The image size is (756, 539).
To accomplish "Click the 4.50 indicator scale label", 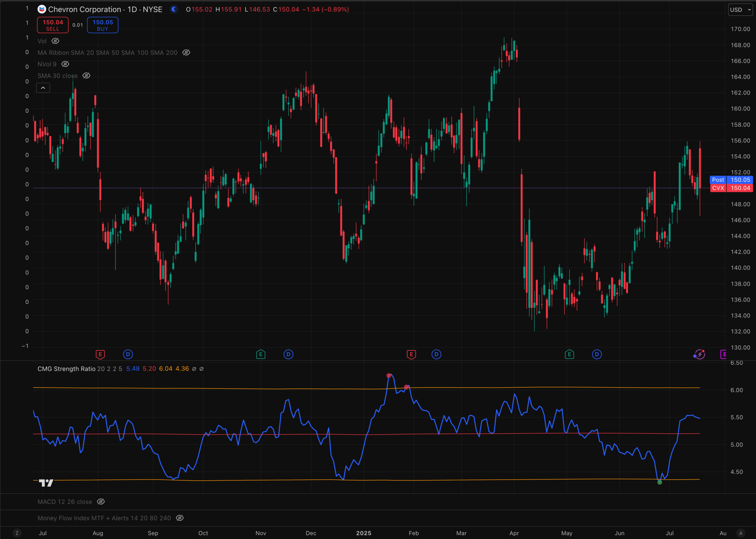I will 737,472.
